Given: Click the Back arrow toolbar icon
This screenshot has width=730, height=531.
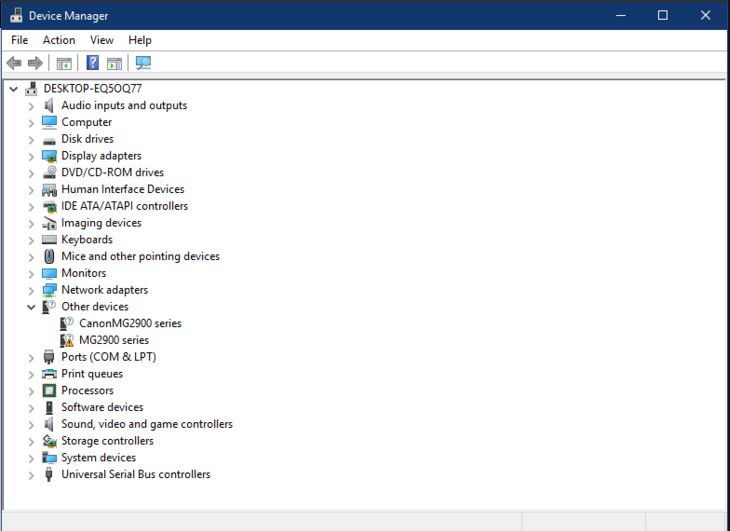Looking at the screenshot, I should coord(14,63).
